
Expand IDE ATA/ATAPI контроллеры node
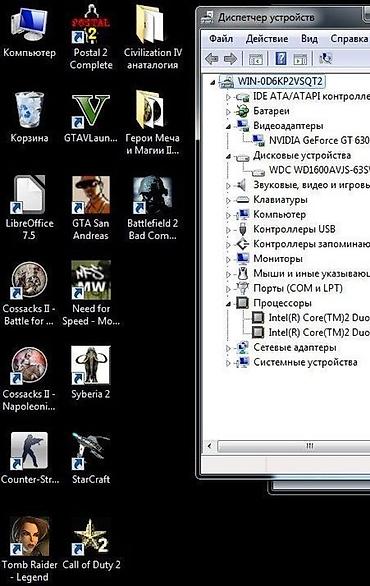click(228, 97)
